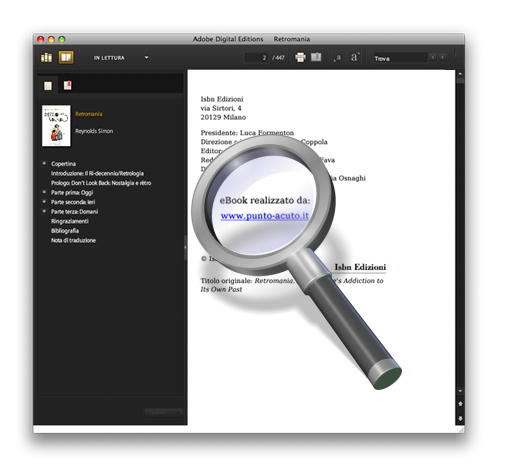Click the text '20129 Milano'
Screen dimensions: 527x470
pyautogui.click(x=223, y=117)
